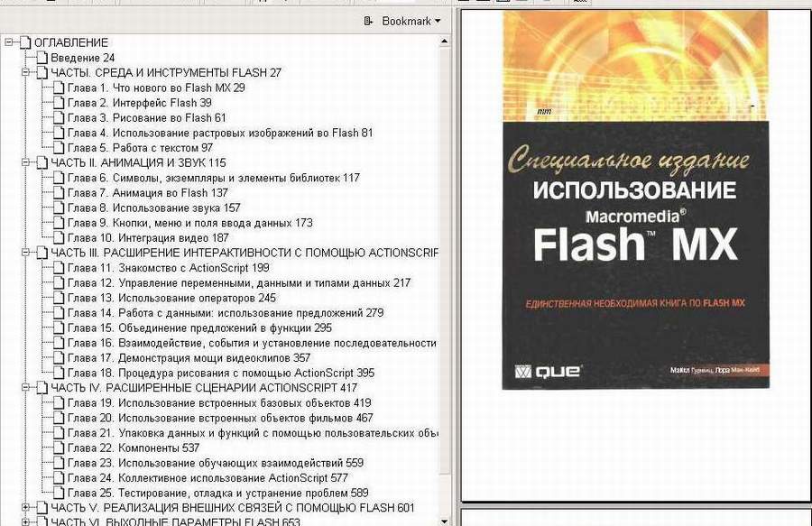Open ЧАСТЬ I СРЕДА И ИНСТРУМЕНТЫ FLASH 27
Image resolution: width=812 pixels, height=526 pixels.
point(166,73)
